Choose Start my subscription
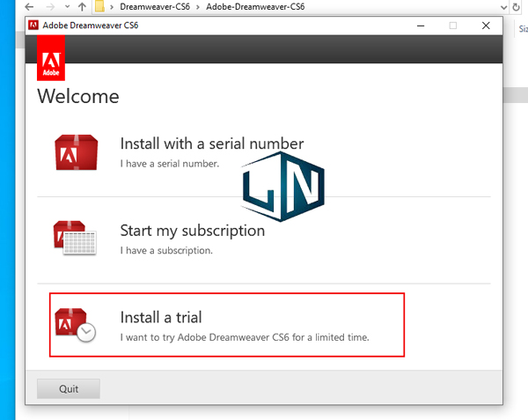This screenshot has height=420, width=528. [x=192, y=231]
